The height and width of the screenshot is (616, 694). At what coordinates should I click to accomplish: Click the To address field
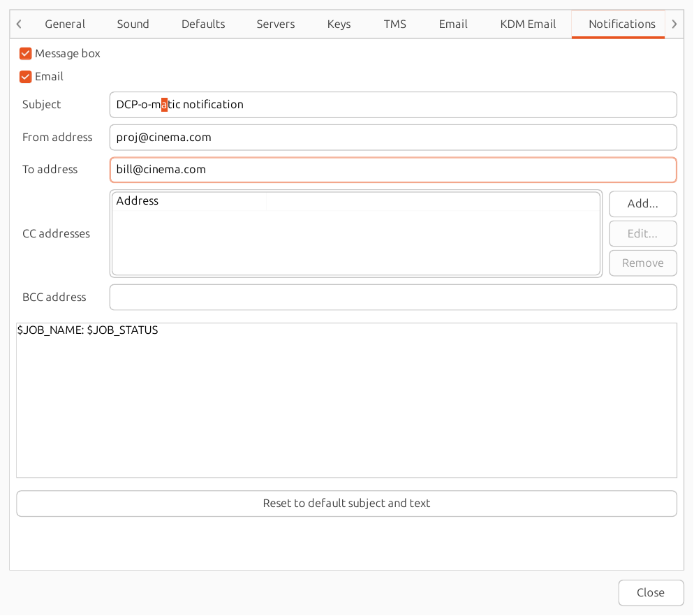(x=393, y=170)
